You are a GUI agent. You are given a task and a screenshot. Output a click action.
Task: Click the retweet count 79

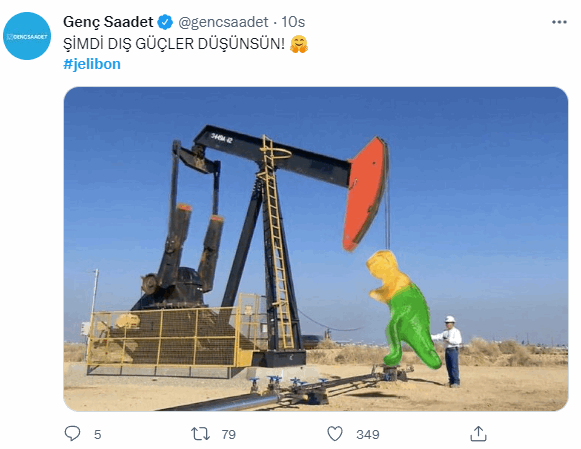coord(229,435)
